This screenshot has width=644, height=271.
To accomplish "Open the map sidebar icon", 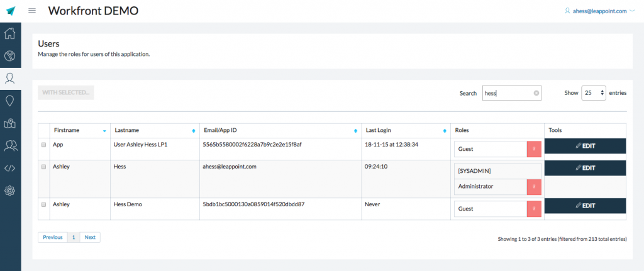I will tap(10, 123).
